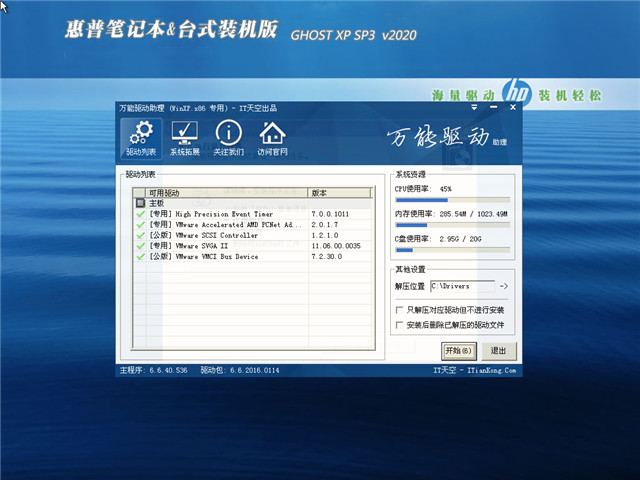Click the 开始(S) start button
640x480 pixels.
pos(459,351)
